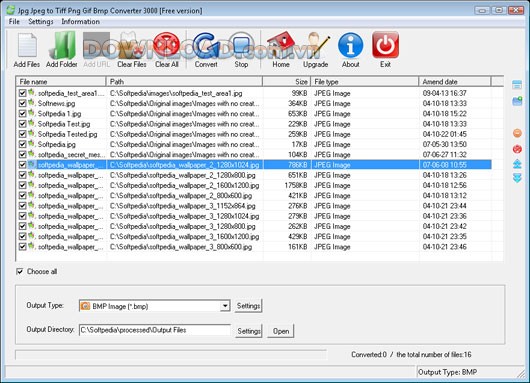Select row with softpedia_wallpaper_3_1280x800.jpg path

pyautogui.click(x=254, y=226)
